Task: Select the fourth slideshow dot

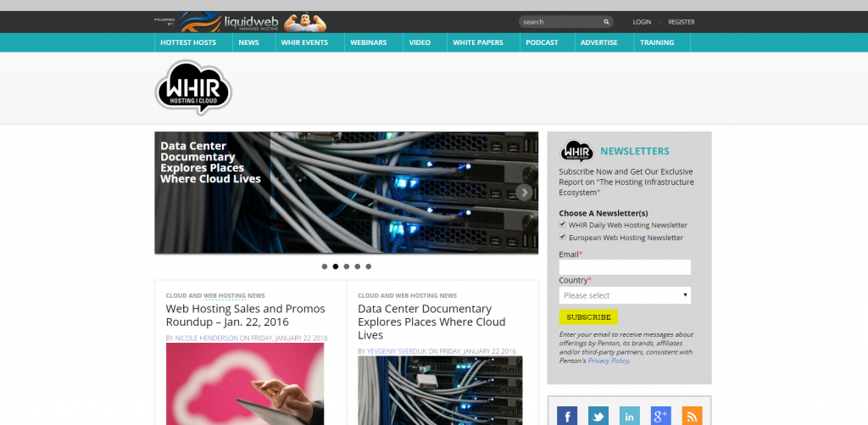Action: tap(358, 266)
